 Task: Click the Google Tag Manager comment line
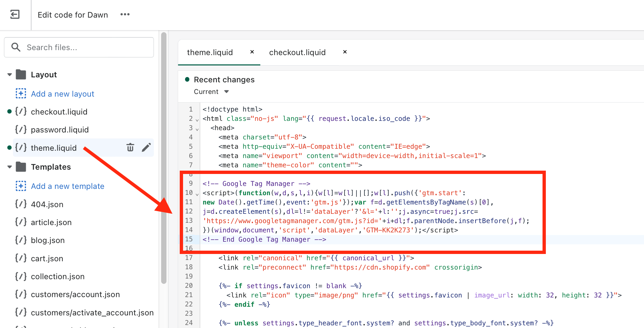tap(256, 184)
